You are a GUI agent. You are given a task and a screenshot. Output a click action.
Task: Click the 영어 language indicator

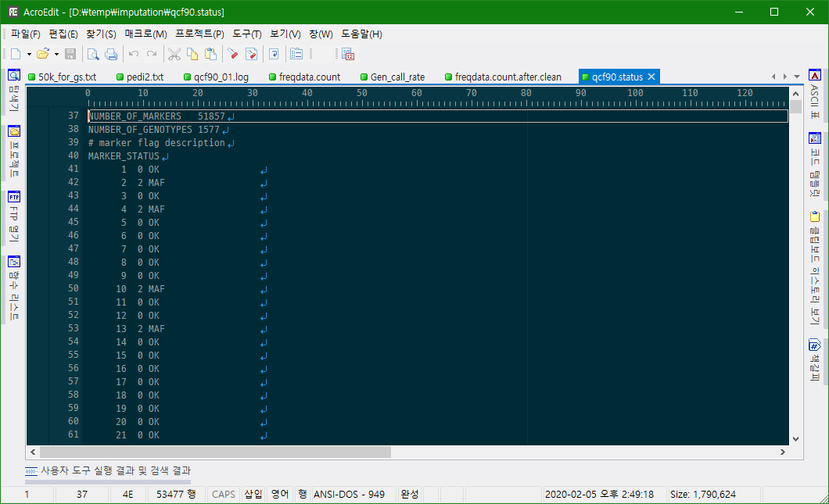click(280, 495)
